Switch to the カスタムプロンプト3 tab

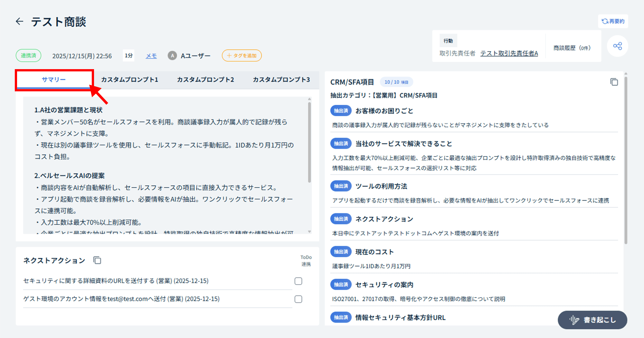tap(281, 79)
